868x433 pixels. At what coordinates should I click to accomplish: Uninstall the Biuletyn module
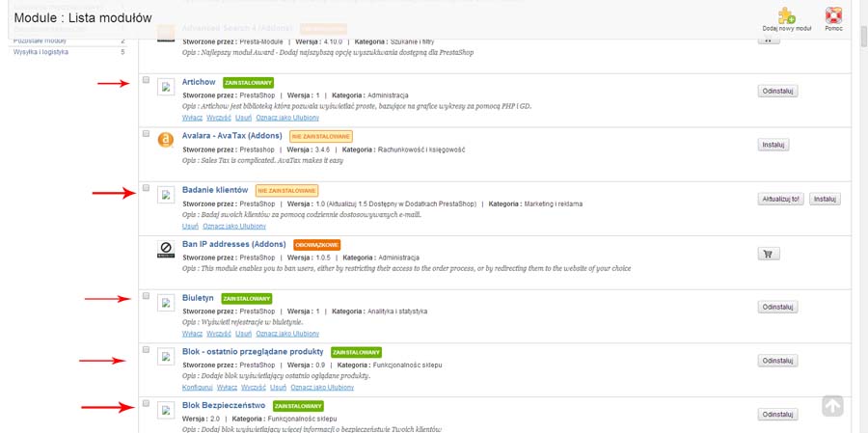[777, 307]
